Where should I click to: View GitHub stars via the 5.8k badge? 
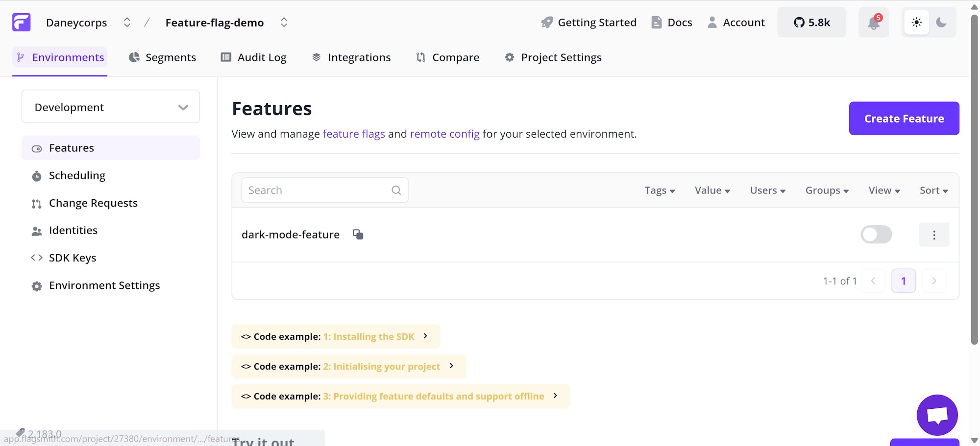811,22
